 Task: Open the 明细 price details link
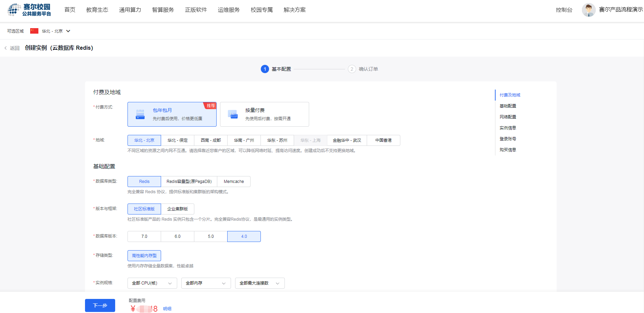tap(167, 309)
